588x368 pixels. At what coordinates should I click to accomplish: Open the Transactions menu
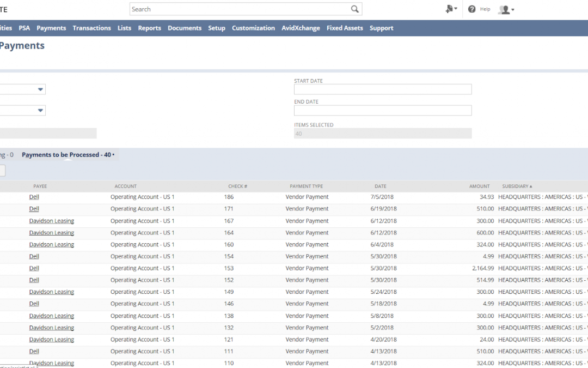pyautogui.click(x=92, y=28)
